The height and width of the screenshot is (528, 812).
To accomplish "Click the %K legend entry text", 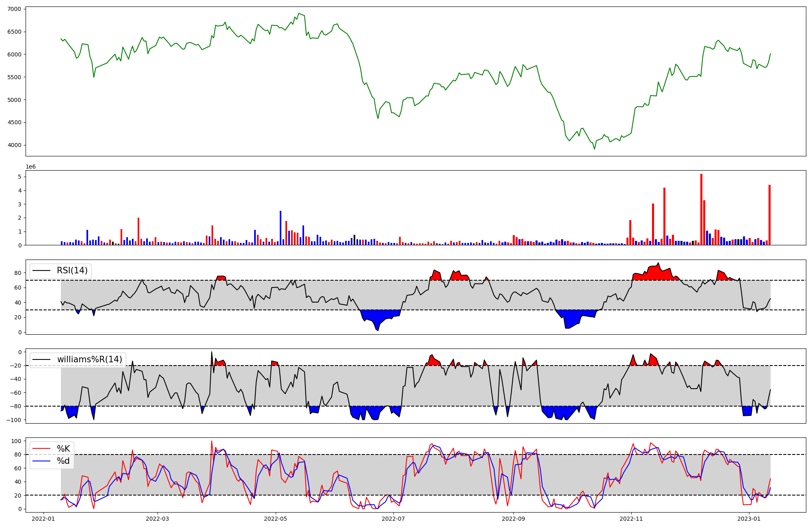I will (x=63, y=448).
